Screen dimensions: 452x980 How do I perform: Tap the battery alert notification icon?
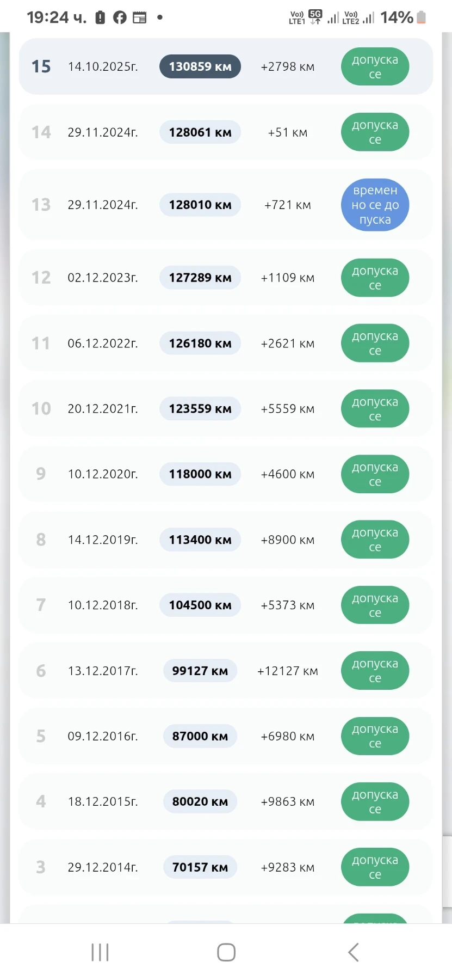[100, 17]
